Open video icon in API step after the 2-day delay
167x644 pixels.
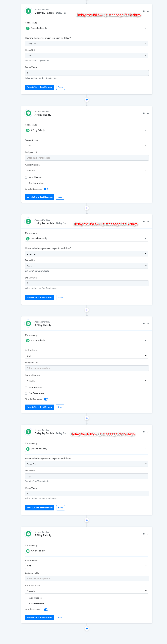(x=144, y=113)
